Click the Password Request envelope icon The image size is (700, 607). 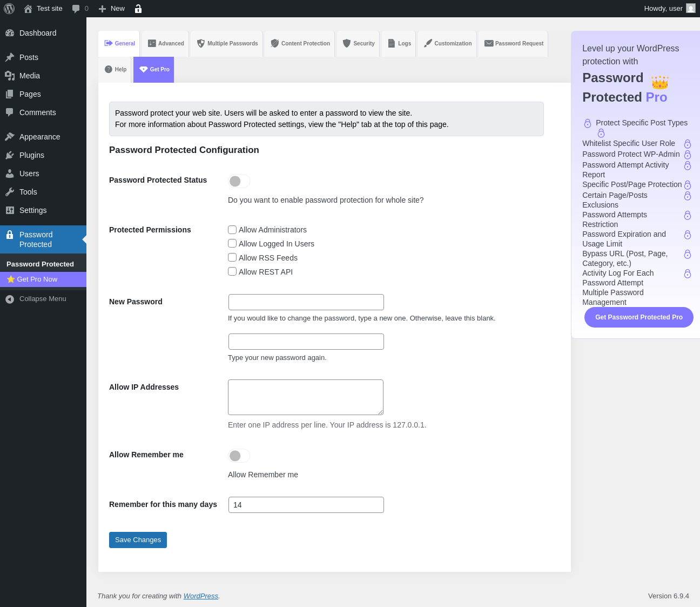[x=489, y=43]
